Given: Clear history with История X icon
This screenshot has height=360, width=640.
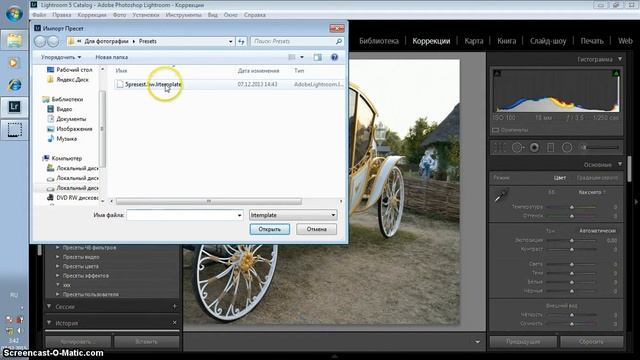Looking at the screenshot, I should pyautogui.click(x=175, y=322).
